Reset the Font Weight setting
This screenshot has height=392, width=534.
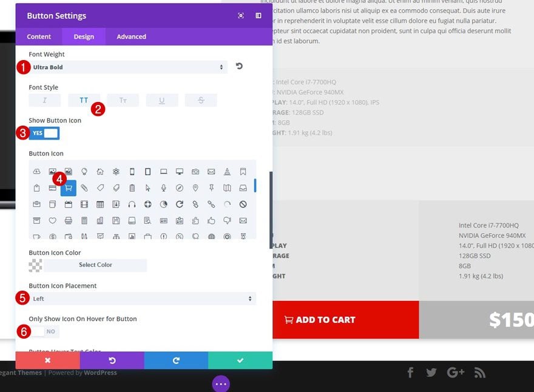(239, 66)
